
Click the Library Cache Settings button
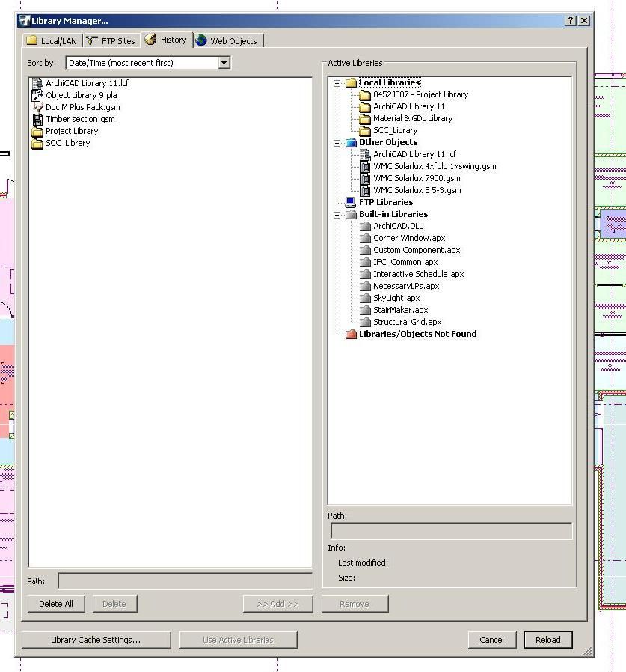(x=96, y=640)
